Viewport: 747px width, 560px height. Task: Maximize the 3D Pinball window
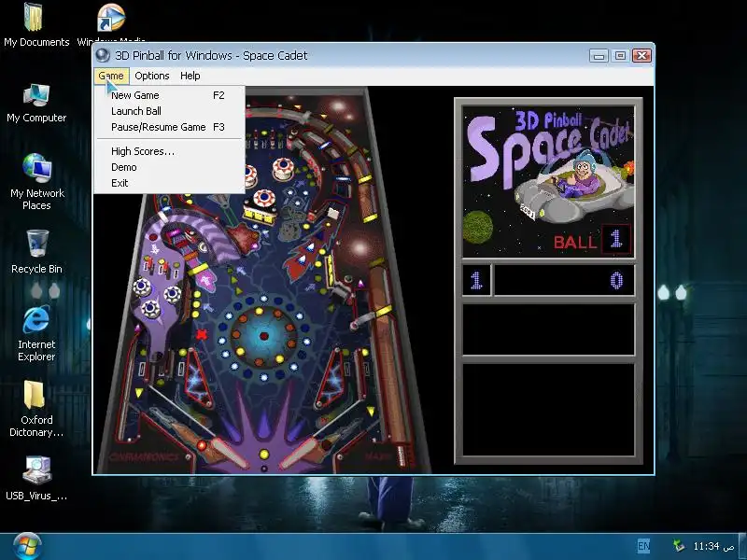[x=620, y=56]
